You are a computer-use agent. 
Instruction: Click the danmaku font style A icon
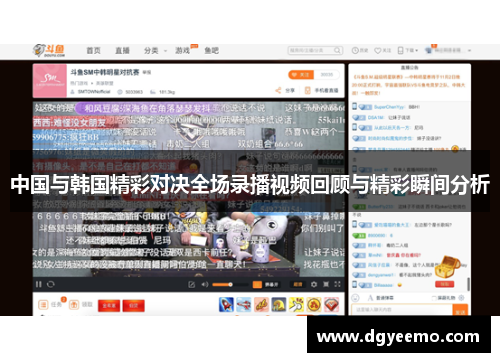370,297
